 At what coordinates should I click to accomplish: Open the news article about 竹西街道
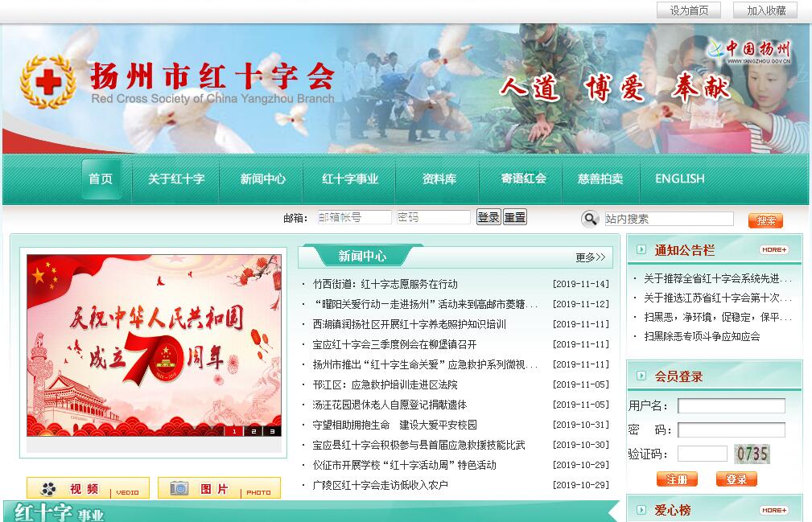(x=385, y=284)
